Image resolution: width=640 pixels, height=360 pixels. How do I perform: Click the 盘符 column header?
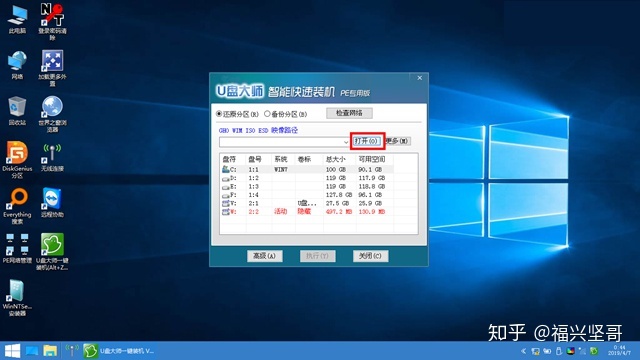coord(233,159)
